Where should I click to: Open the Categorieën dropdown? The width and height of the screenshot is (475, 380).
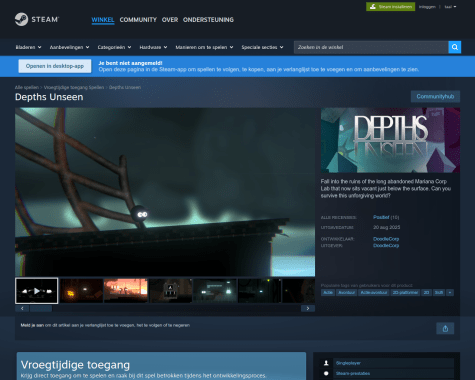[114, 47]
